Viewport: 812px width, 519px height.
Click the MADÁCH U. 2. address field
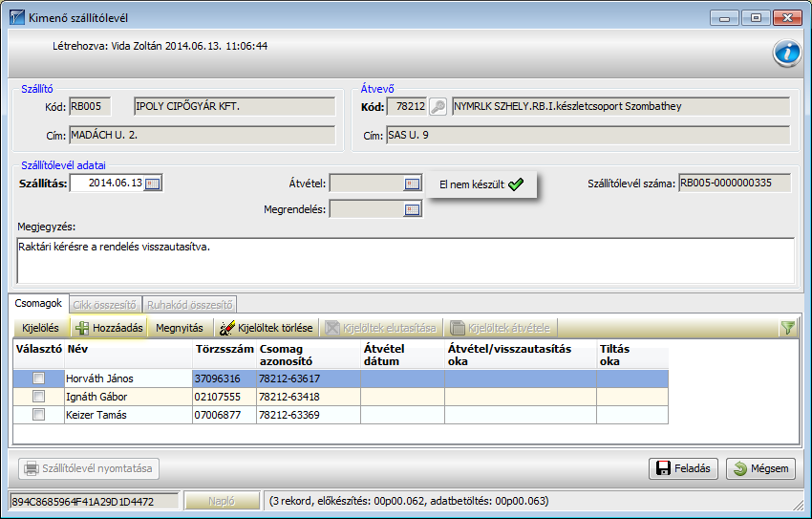point(202,136)
